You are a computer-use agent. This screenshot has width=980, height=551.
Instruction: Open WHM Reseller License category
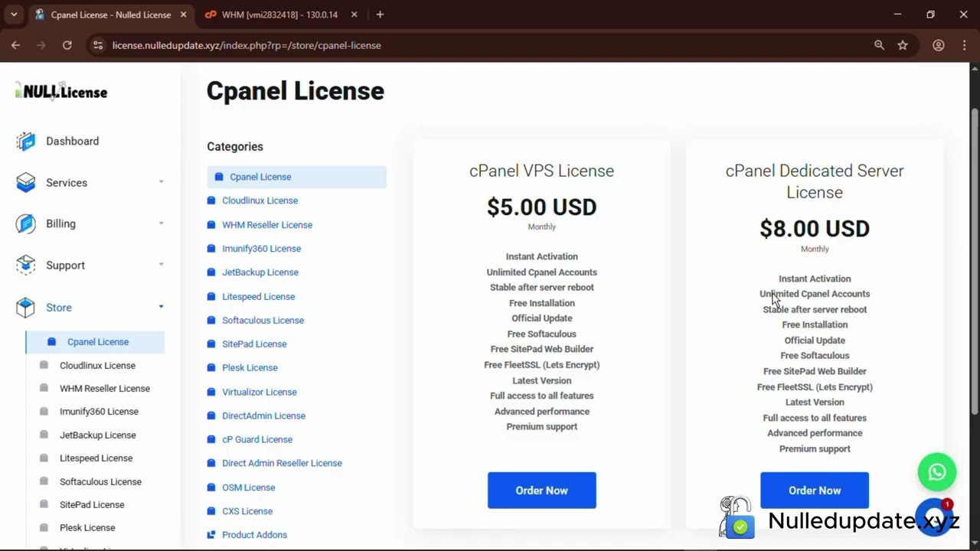(266, 225)
